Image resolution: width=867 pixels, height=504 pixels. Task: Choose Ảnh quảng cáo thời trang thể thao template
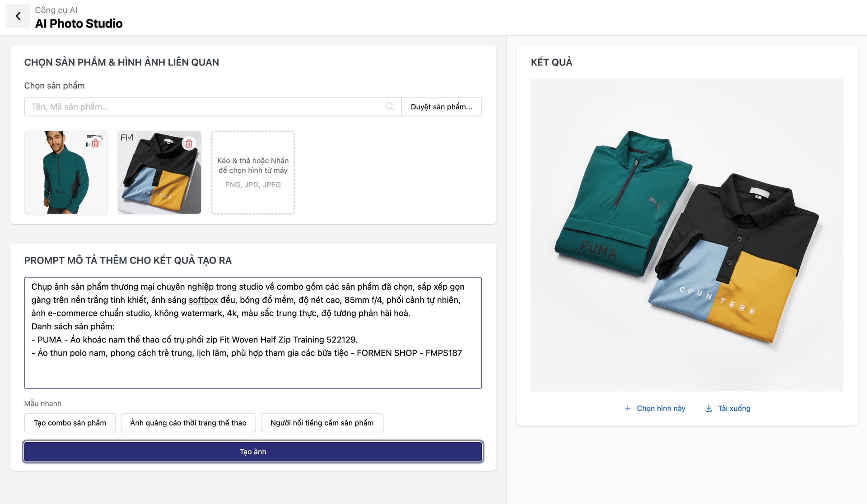[188, 423]
